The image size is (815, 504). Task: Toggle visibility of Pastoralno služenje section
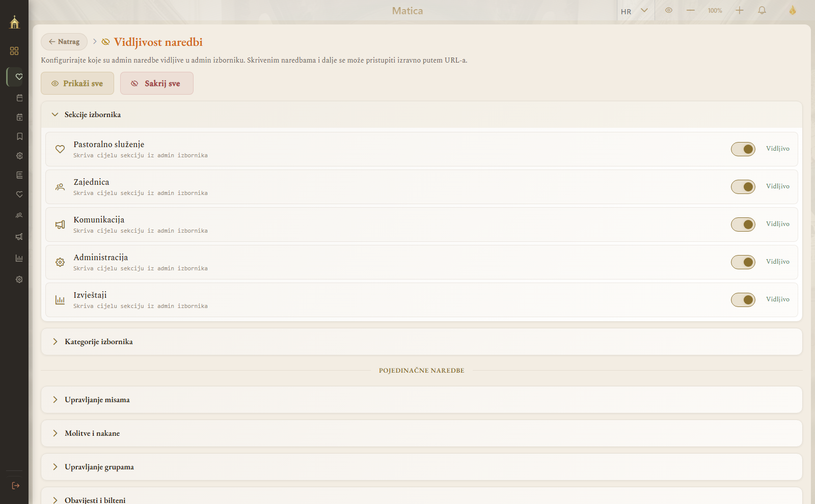tap(743, 149)
